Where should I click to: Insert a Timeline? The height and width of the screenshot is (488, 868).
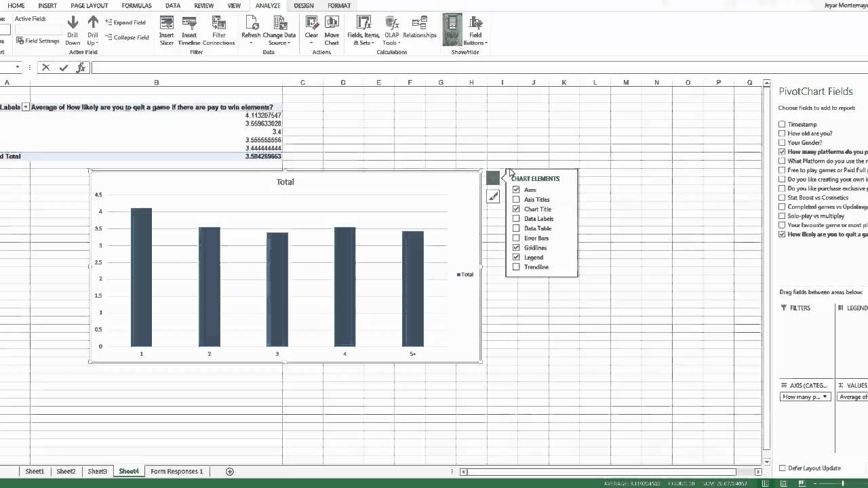(189, 30)
